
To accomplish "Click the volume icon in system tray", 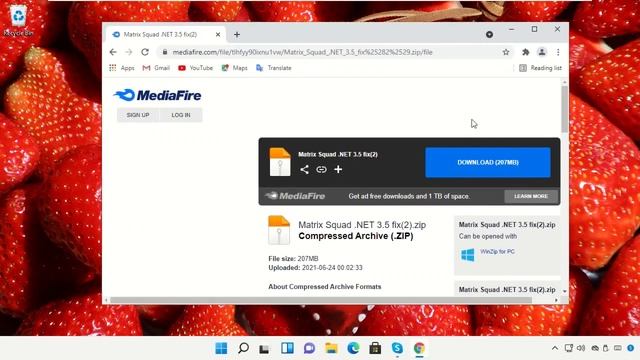I will point(581,348).
